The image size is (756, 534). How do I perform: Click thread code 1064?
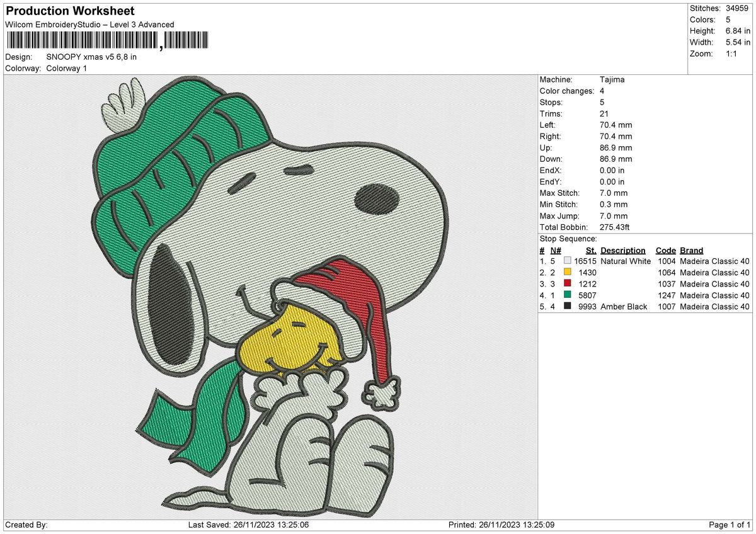point(667,273)
